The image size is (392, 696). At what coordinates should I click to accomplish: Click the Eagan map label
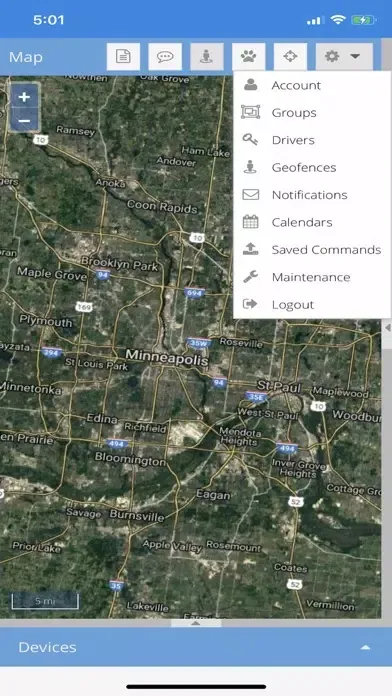[214, 495]
